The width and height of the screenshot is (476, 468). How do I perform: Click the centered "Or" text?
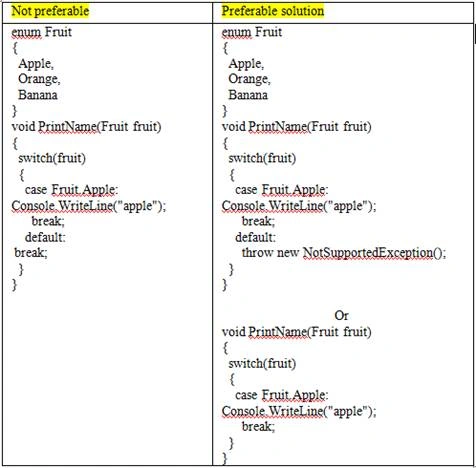pyautogui.click(x=341, y=315)
